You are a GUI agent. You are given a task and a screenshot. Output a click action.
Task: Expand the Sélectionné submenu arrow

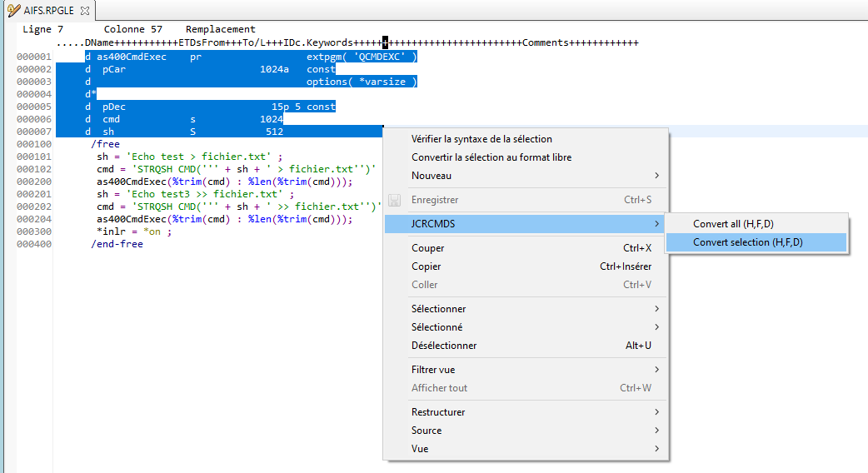[x=656, y=327]
